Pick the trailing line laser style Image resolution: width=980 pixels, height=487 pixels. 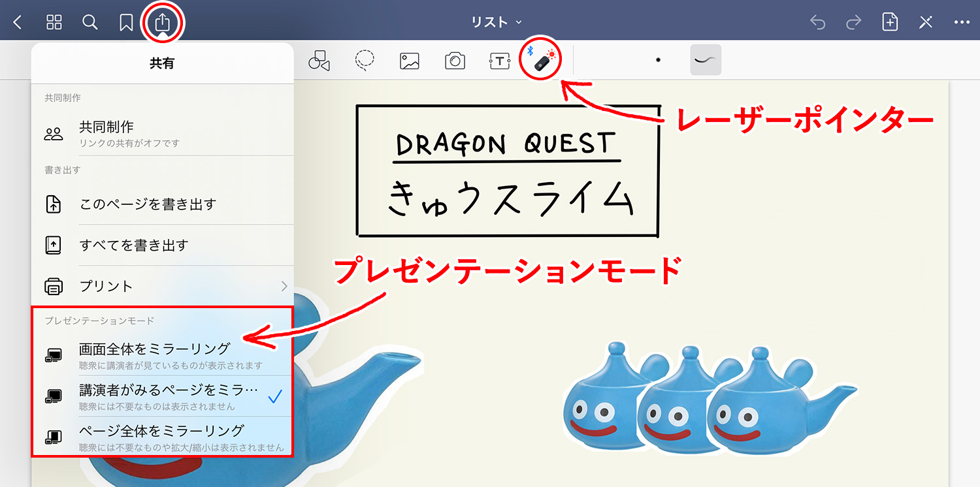706,60
